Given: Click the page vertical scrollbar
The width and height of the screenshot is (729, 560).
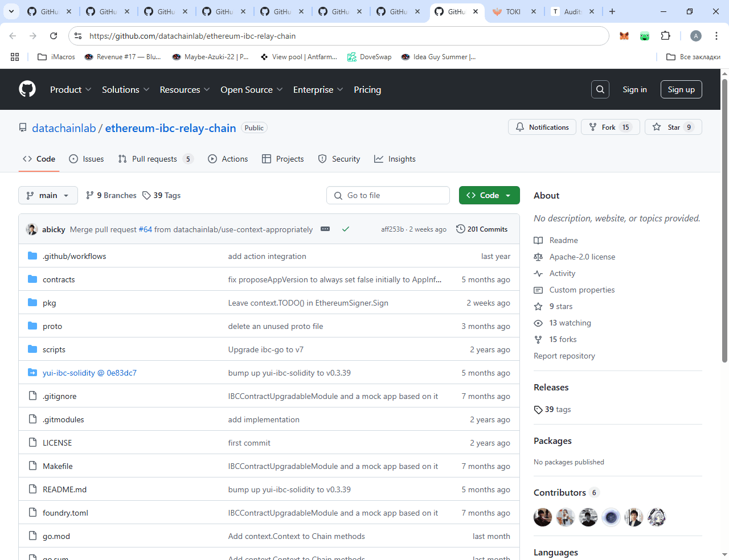Looking at the screenshot, I should 724,221.
